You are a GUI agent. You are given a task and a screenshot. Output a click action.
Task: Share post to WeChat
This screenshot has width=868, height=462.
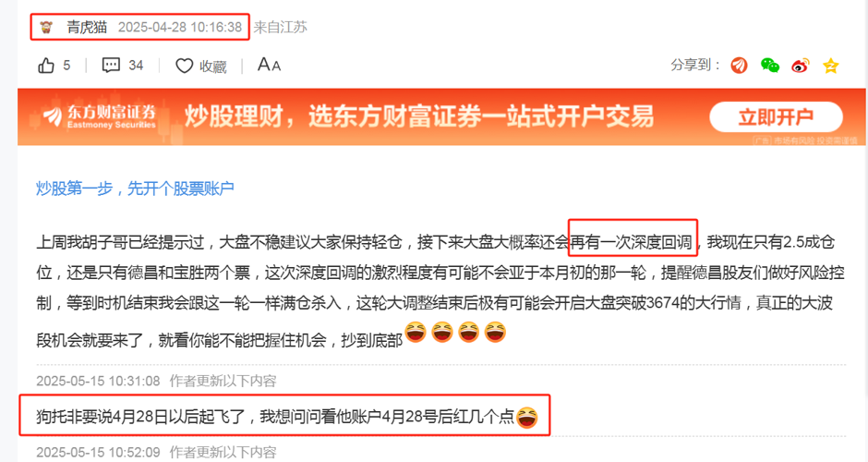[x=770, y=66]
